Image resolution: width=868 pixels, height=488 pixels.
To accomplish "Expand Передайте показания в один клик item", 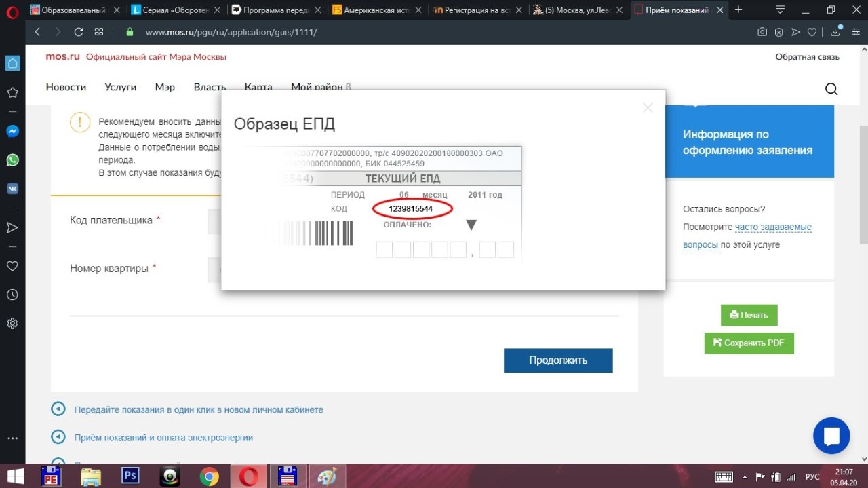I will pos(198,410).
